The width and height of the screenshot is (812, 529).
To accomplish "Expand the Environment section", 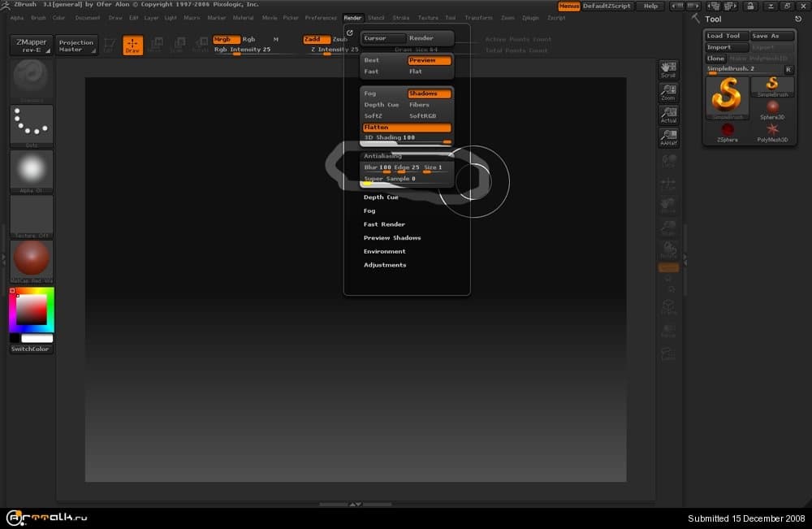I will point(384,252).
